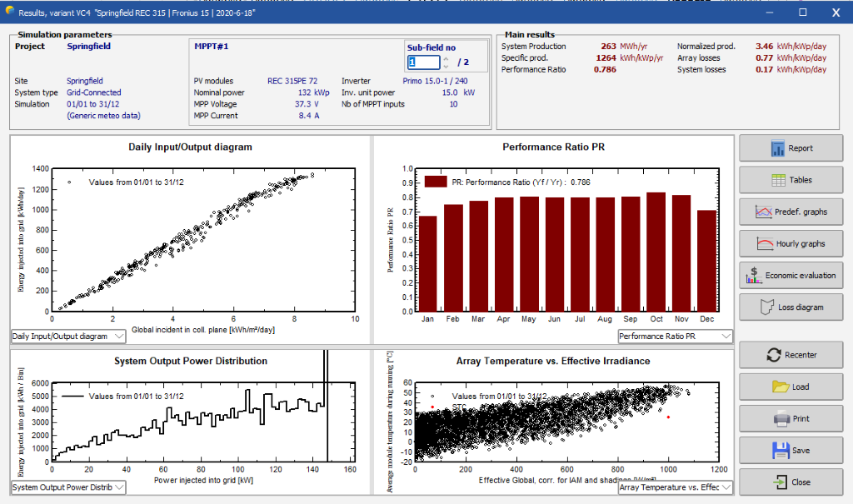The width and height of the screenshot is (853, 504).
Task: Click the Load folder icon
Action: (x=780, y=387)
